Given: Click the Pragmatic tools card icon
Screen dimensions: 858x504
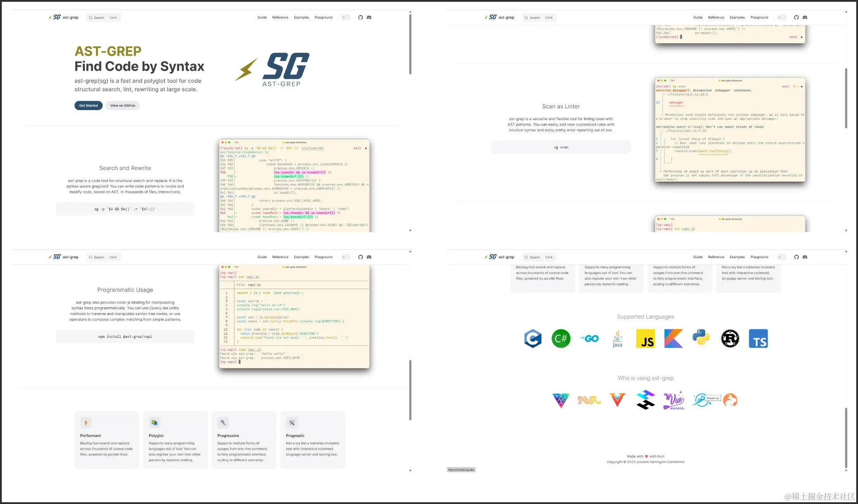Looking at the screenshot, I should tap(292, 423).
